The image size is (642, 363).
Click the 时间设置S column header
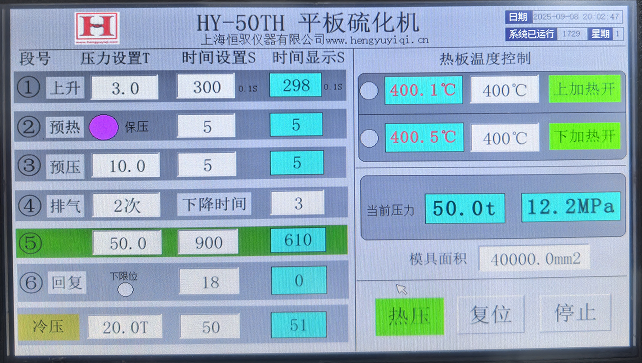coord(219,58)
